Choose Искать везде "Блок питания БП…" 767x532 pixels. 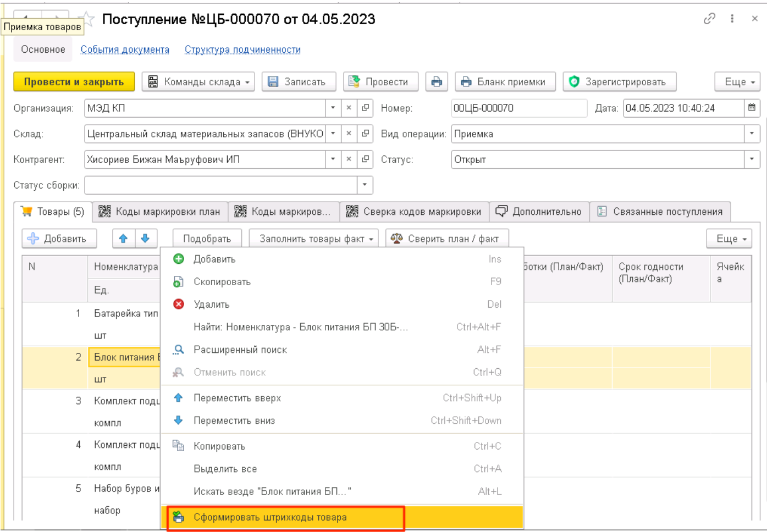click(x=341, y=491)
